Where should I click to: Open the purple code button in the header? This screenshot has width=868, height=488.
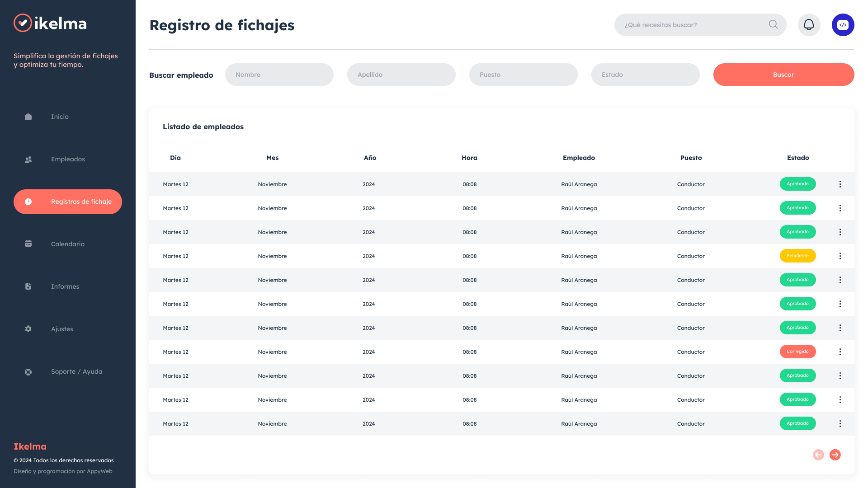click(x=843, y=25)
